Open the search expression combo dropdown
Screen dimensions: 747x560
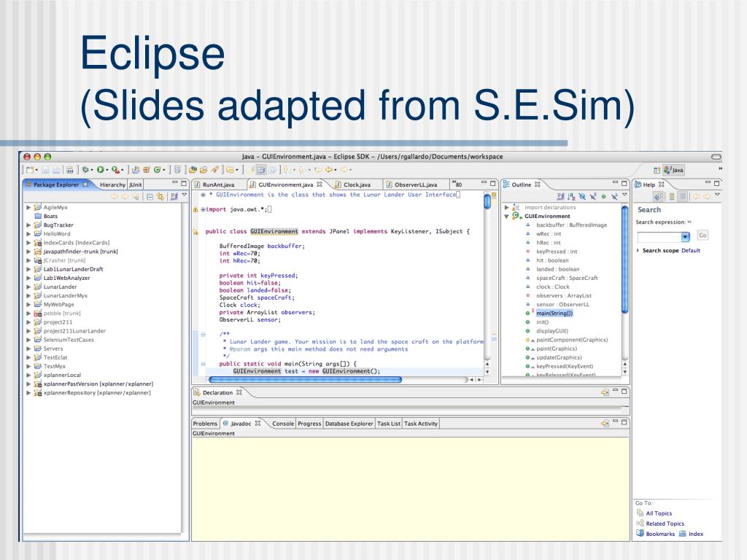[x=686, y=236]
